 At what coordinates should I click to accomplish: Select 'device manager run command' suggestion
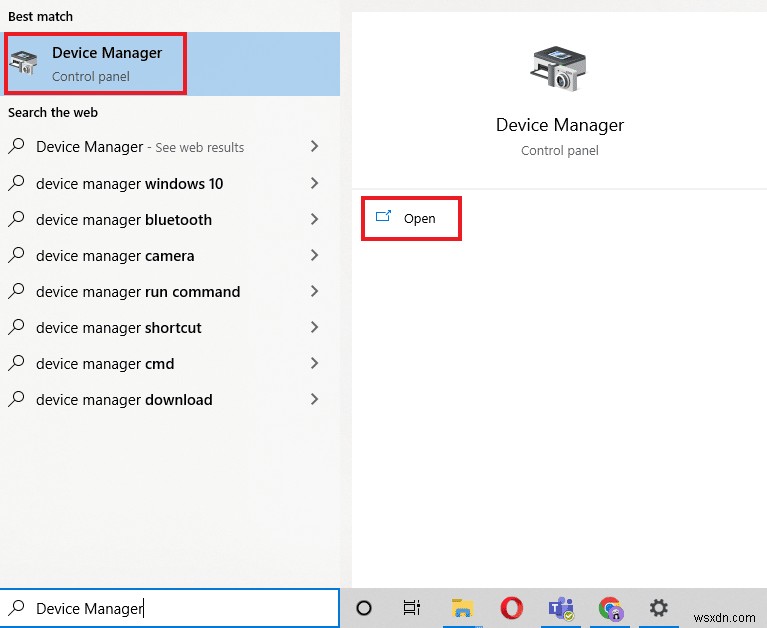pos(138,292)
